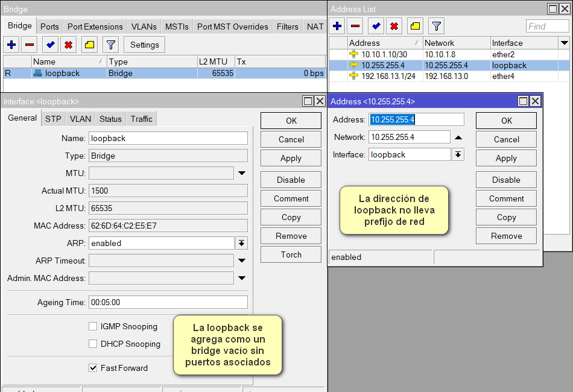The width and height of the screenshot is (573, 392).
Task: Enable the selected item via blue checkmark
Action: tap(49, 45)
